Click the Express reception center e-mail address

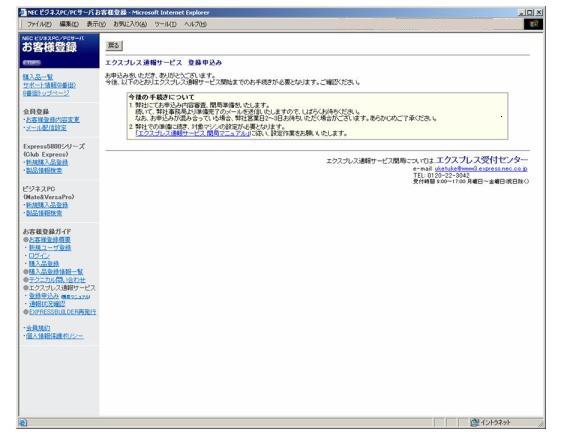coord(481,169)
